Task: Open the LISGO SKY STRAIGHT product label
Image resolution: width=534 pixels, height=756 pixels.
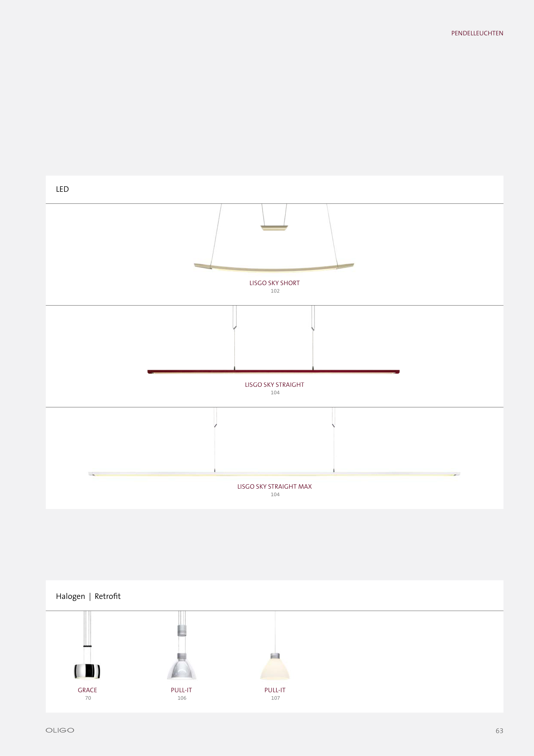Action: point(274,385)
